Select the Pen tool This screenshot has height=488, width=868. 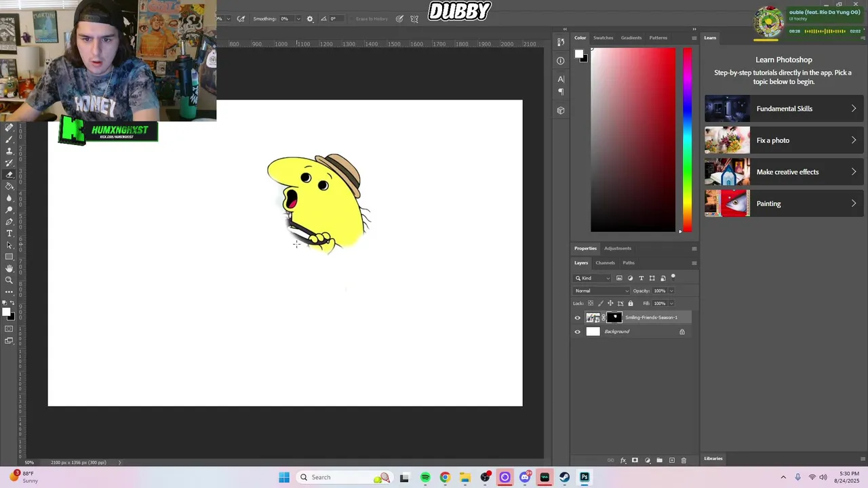[9, 222]
